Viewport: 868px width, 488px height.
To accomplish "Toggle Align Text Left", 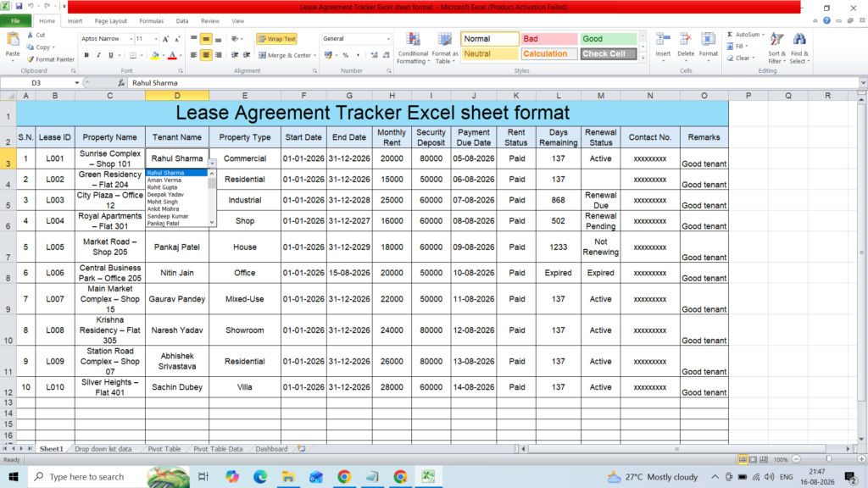I will coord(194,55).
